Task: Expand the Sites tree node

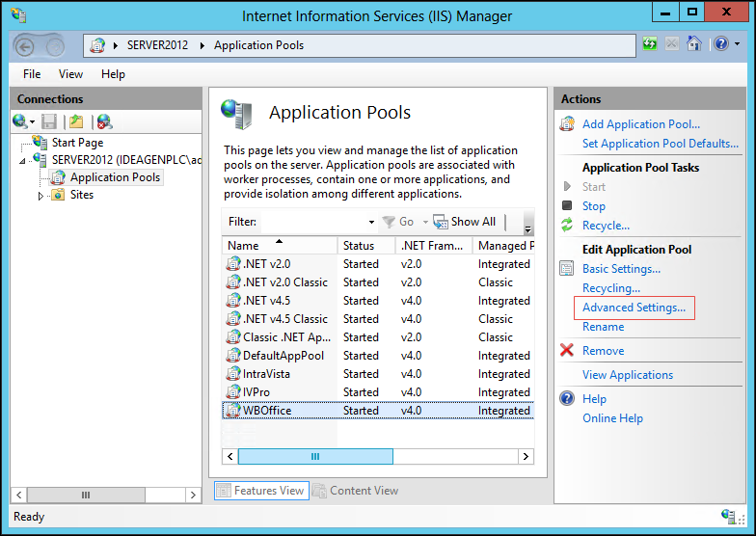Action: tap(40, 195)
